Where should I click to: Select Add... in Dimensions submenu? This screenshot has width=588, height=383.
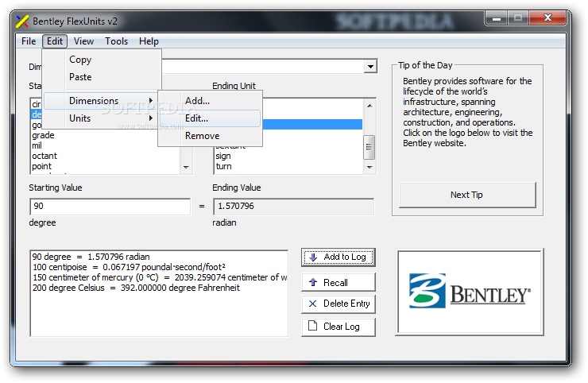[x=210, y=101]
